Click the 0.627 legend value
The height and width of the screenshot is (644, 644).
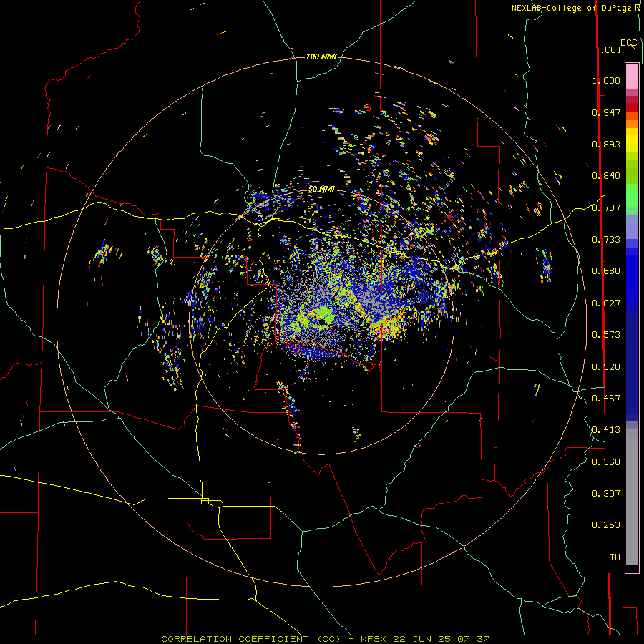point(606,303)
